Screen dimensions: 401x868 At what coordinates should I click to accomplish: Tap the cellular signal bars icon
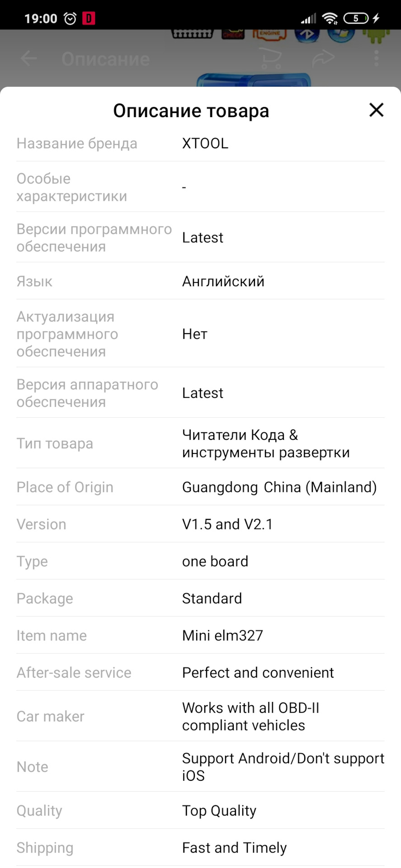[309, 19]
